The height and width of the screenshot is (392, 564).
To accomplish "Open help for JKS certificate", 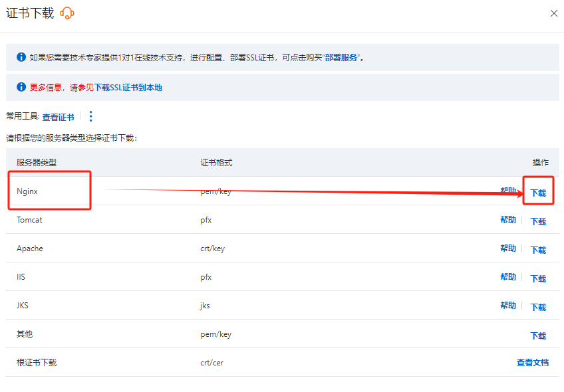I will pyautogui.click(x=507, y=306).
